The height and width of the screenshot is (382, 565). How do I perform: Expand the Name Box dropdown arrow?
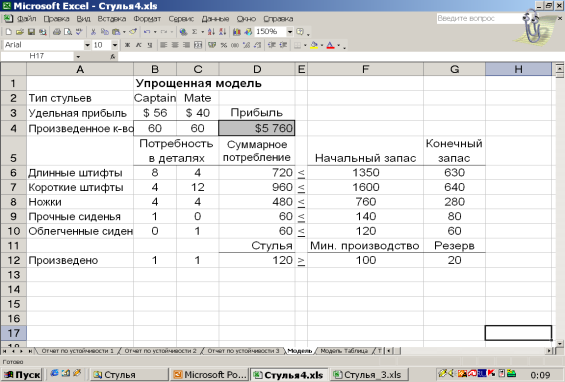coord(78,56)
